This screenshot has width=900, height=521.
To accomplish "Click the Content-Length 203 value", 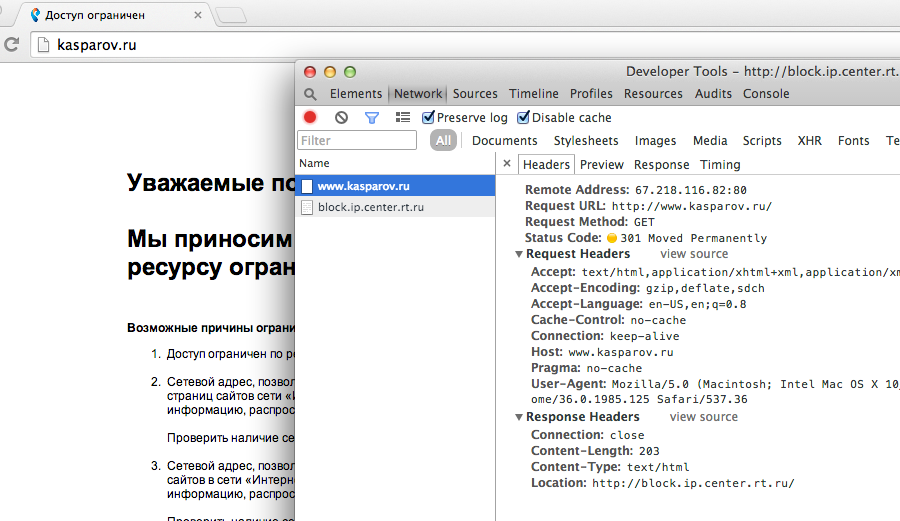I will pos(649,451).
